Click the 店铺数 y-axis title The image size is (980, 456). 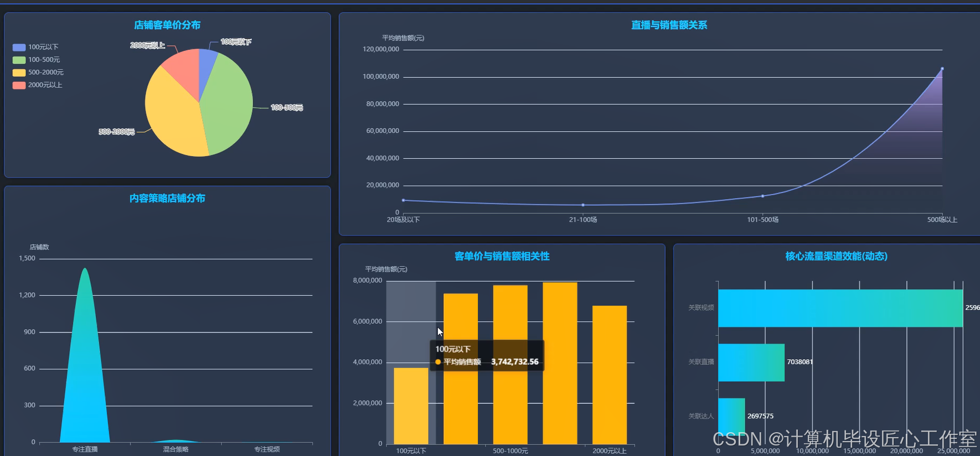click(x=39, y=247)
